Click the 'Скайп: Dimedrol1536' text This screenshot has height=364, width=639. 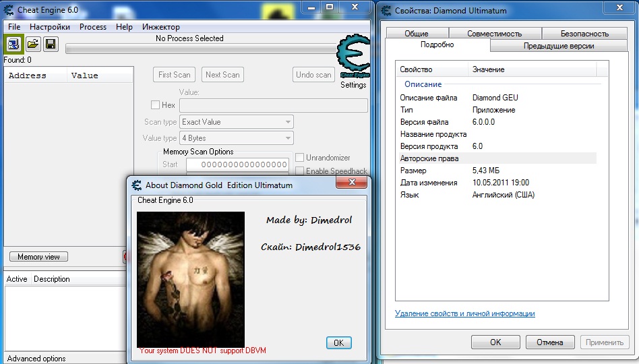311,247
